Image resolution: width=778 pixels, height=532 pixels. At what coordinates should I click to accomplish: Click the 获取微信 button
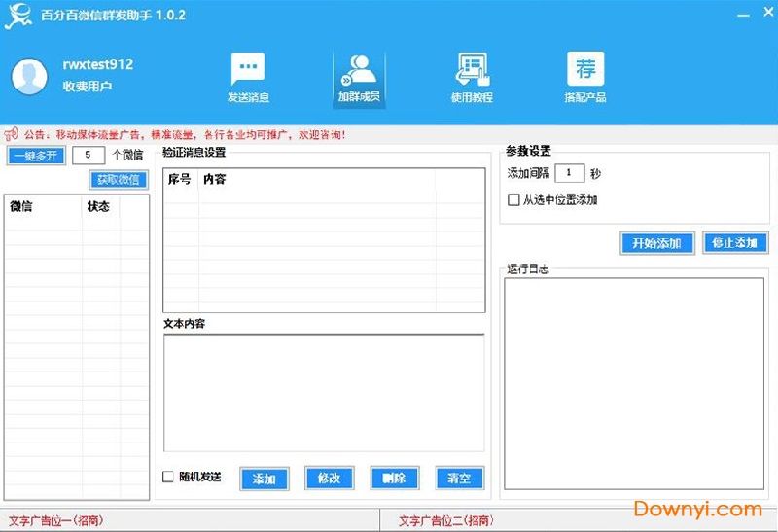tap(119, 179)
